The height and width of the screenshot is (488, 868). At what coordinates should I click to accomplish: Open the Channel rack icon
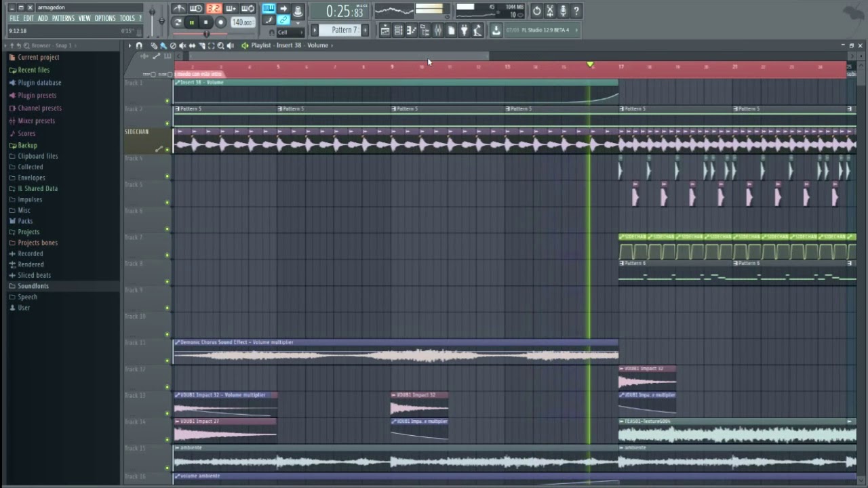click(x=398, y=30)
